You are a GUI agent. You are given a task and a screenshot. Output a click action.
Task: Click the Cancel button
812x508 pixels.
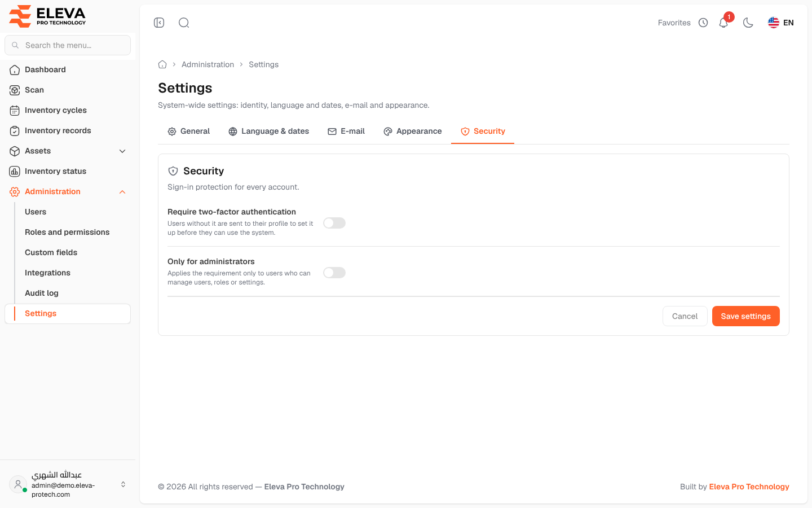tap(685, 316)
